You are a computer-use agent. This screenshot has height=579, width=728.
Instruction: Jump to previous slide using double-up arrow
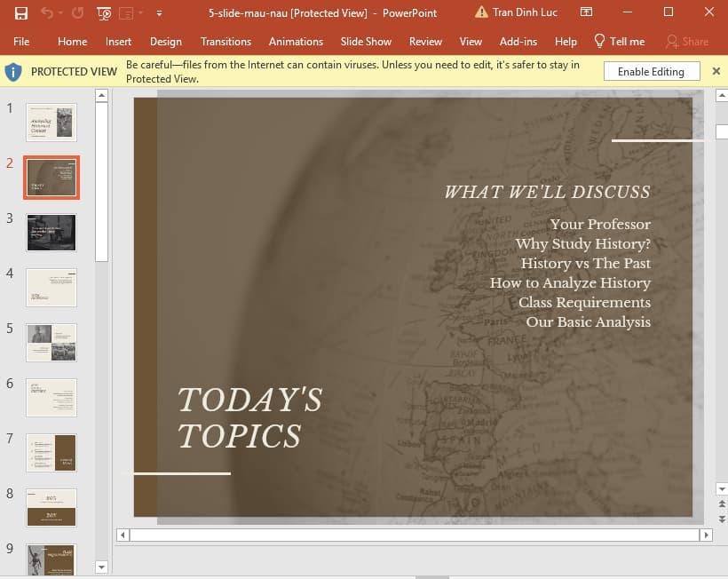coord(721,504)
